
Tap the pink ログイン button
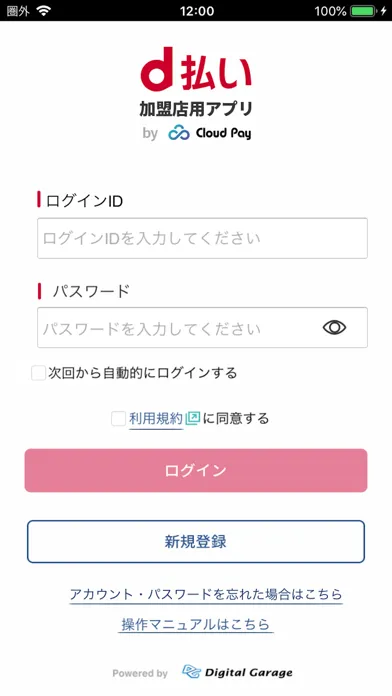coord(196,471)
